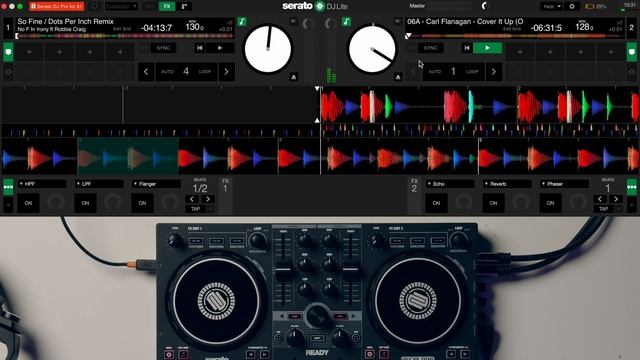Enable keylock on deck 1

tap(242, 22)
